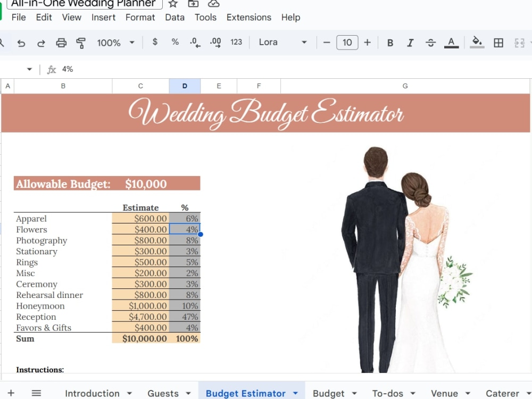
Task: Expand the Venue tab menu arrow
Action: click(x=468, y=393)
